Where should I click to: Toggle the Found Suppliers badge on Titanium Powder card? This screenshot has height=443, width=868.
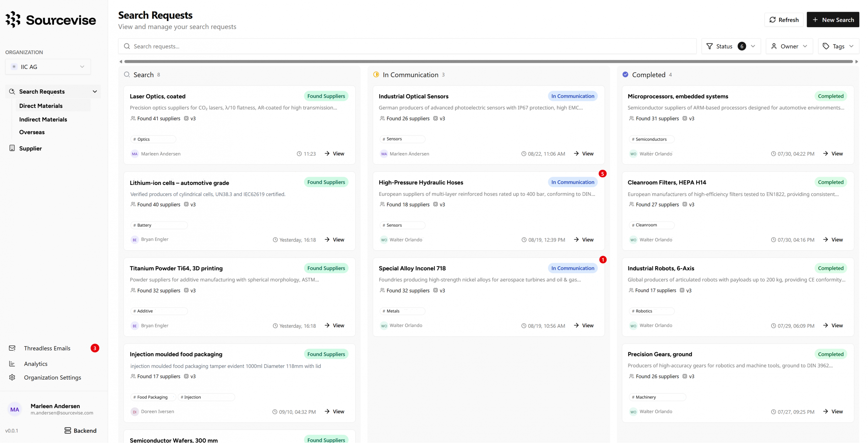point(326,268)
